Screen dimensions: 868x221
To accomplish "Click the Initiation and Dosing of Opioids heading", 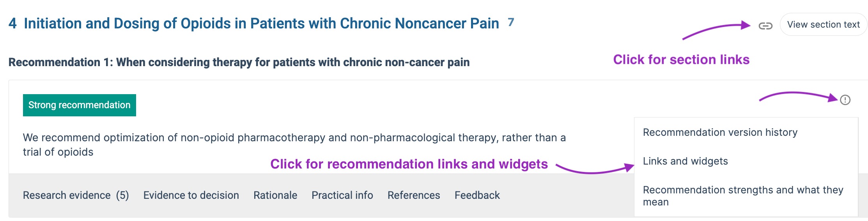I will click(x=261, y=23).
